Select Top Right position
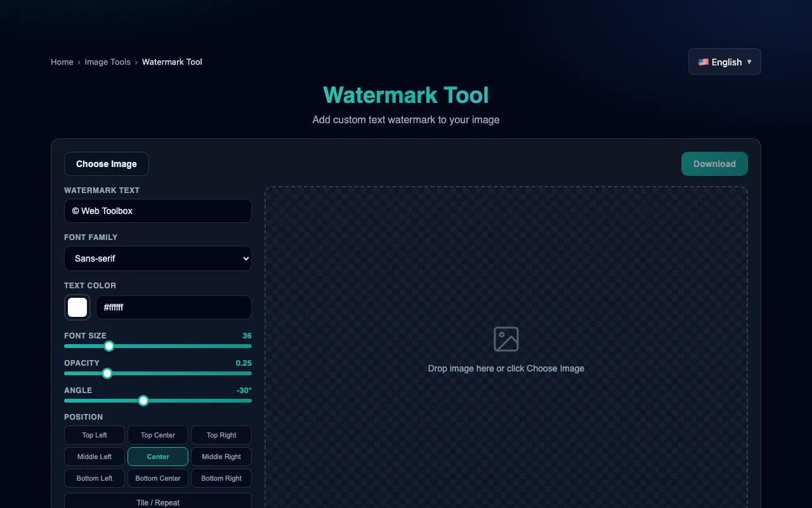Viewport: 812px width, 508px height. (221, 435)
